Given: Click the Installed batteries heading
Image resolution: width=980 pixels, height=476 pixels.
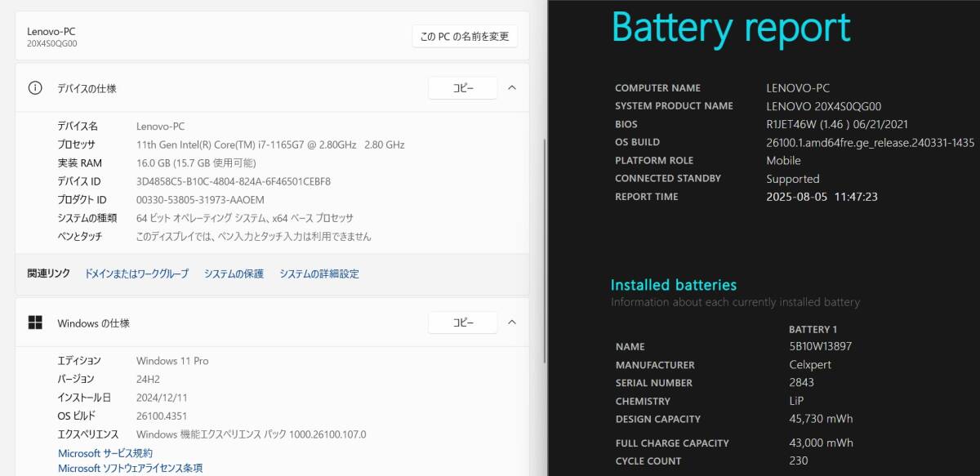Looking at the screenshot, I should 674,285.
